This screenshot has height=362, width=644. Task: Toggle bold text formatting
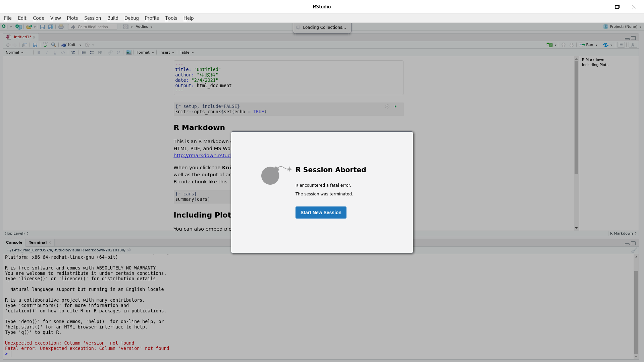(39, 52)
